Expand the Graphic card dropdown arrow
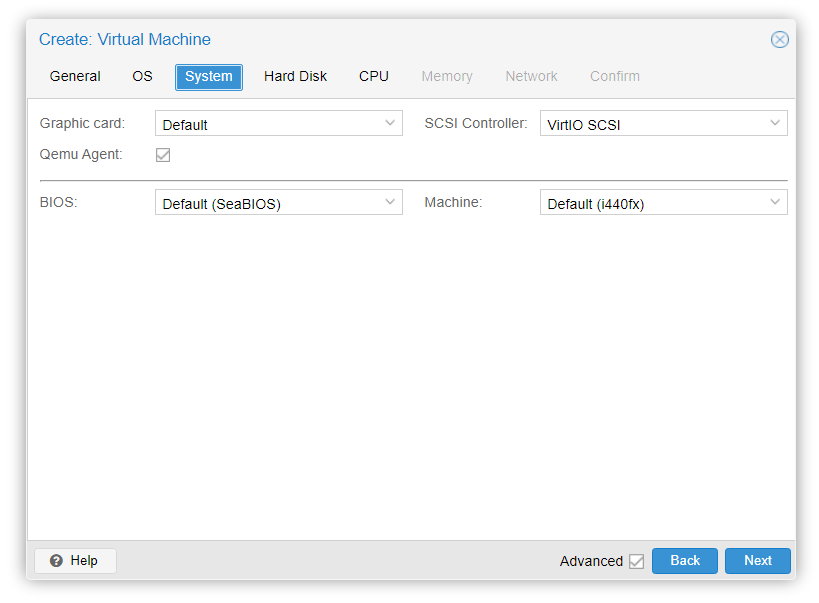 [x=390, y=124]
